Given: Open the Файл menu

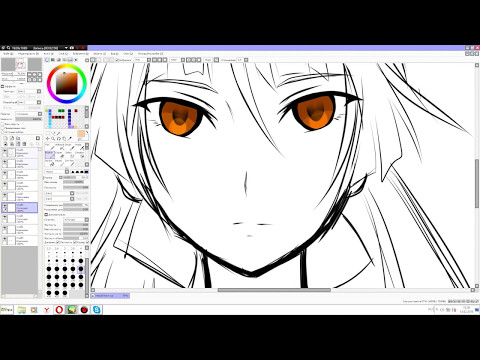Looking at the screenshot, I should pyautogui.click(x=7, y=53).
